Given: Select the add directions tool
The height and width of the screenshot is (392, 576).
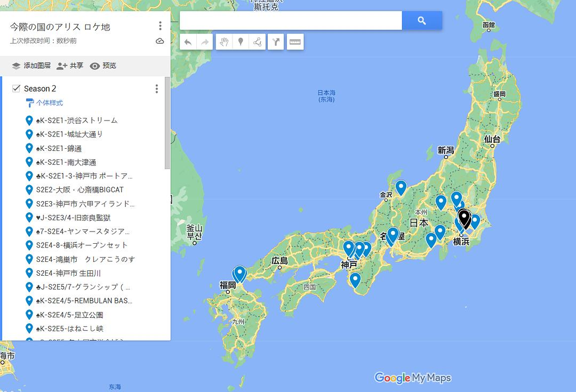Looking at the screenshot, I should (x=275, y=42).
